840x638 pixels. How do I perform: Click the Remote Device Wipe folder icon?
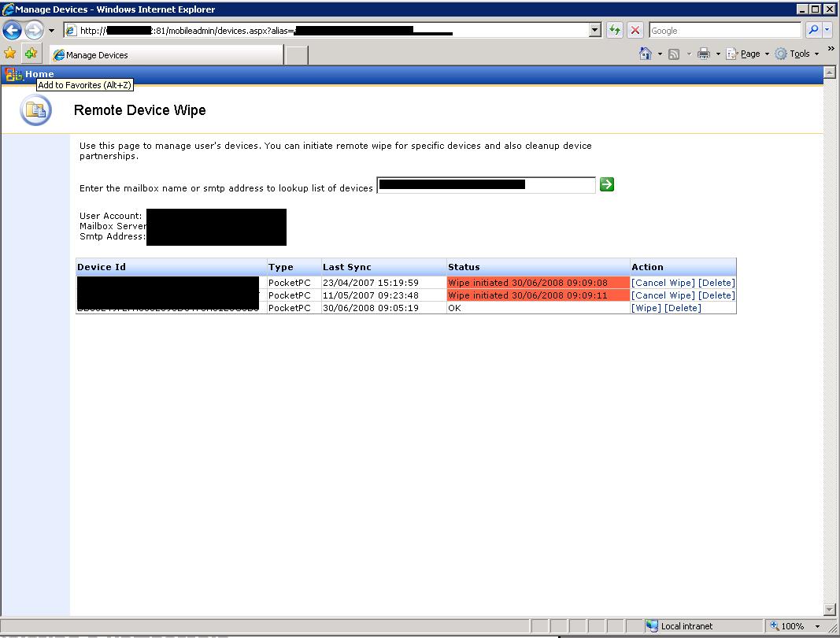coord(36,110)
